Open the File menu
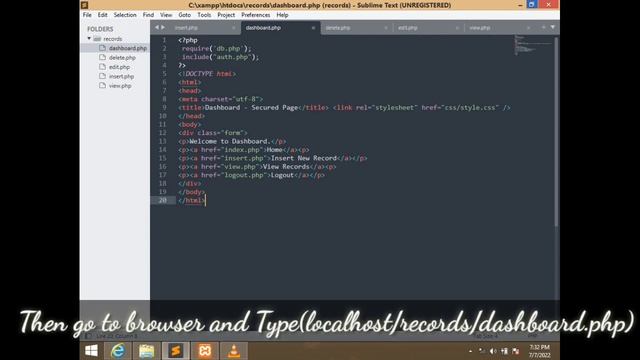Screen dimensions: 640x360 click(87, 15)
